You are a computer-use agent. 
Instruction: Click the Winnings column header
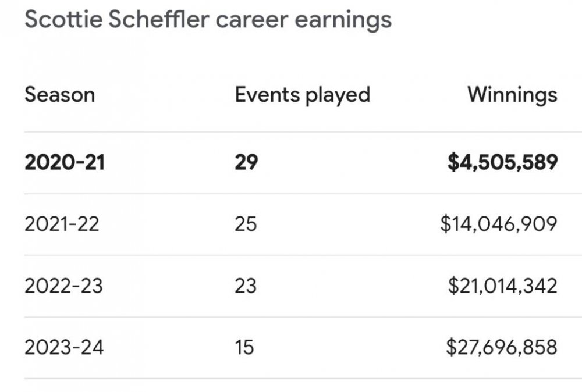pos(512,94)
